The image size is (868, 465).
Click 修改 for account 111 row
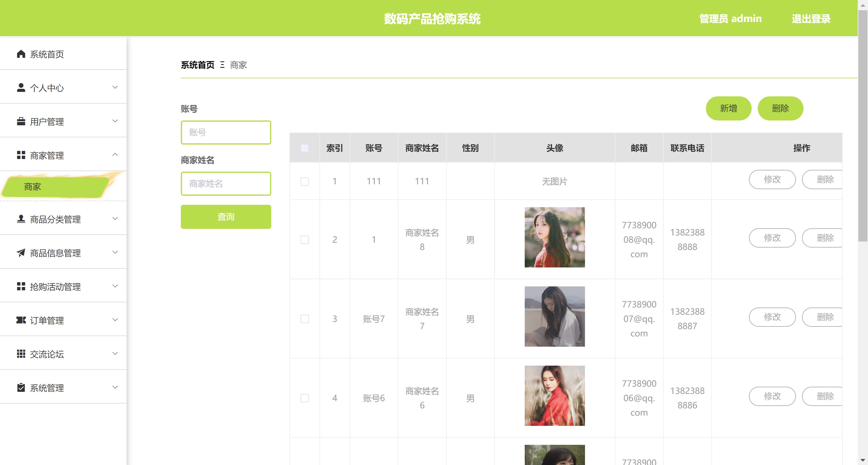(x=772, y=179)
